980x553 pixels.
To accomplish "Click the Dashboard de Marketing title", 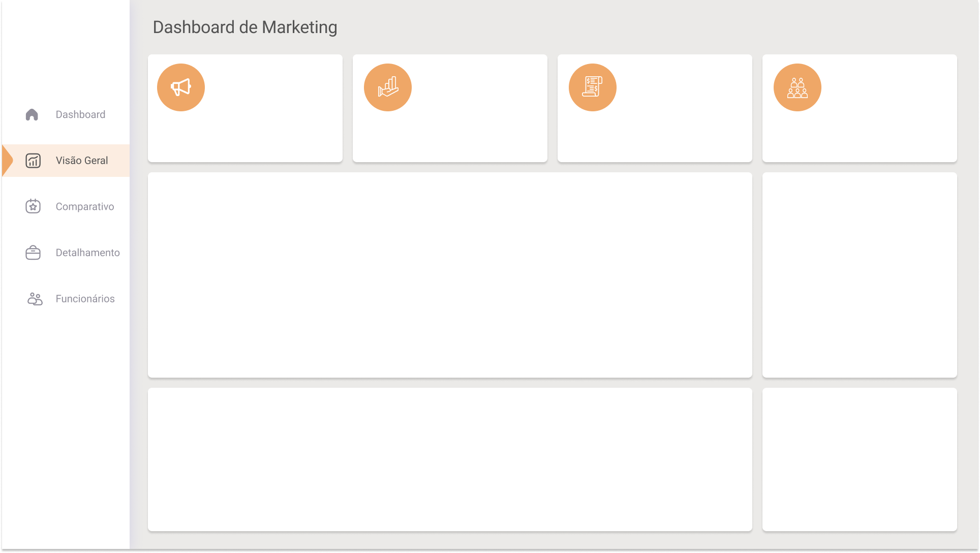I will point(245,27).
